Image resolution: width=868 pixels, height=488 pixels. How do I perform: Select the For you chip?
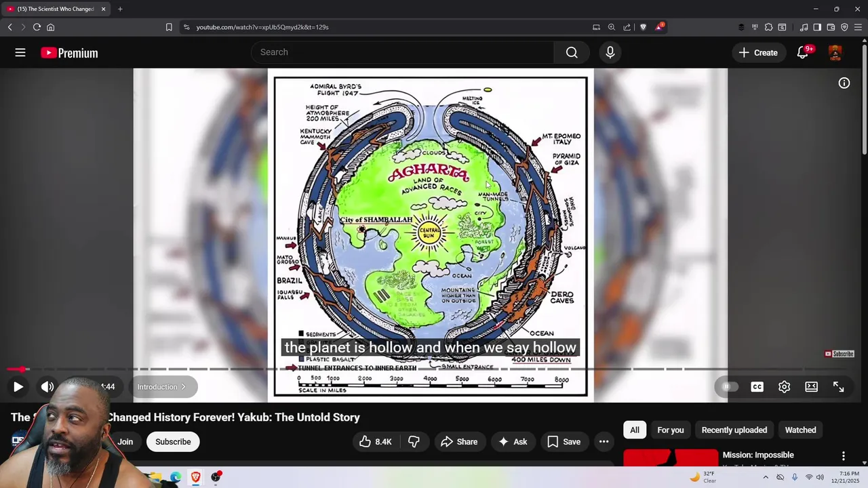[671, 430]
